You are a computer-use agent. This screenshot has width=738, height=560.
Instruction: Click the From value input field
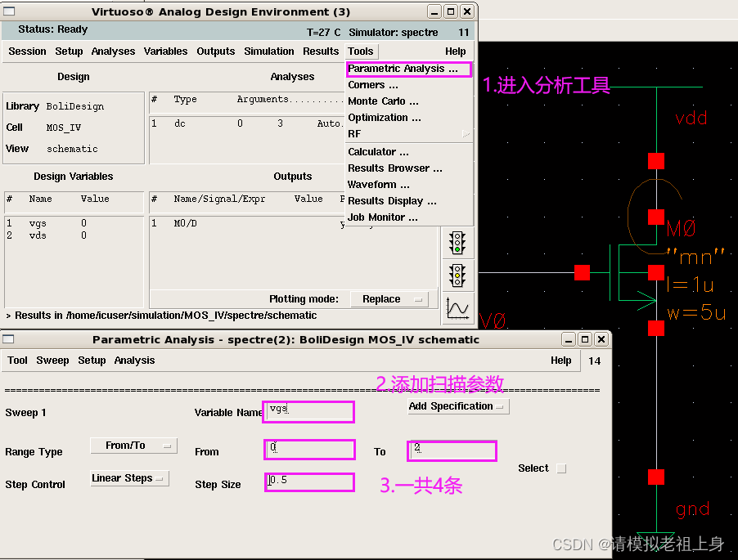[x=310, y=450]
